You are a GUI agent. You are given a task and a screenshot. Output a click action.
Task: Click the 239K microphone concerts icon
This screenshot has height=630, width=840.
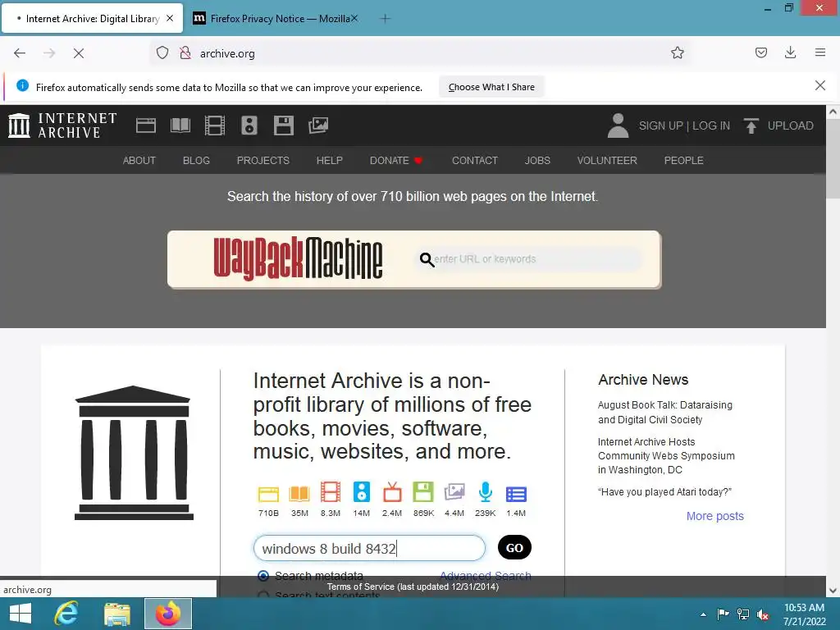tap(486, 492)
